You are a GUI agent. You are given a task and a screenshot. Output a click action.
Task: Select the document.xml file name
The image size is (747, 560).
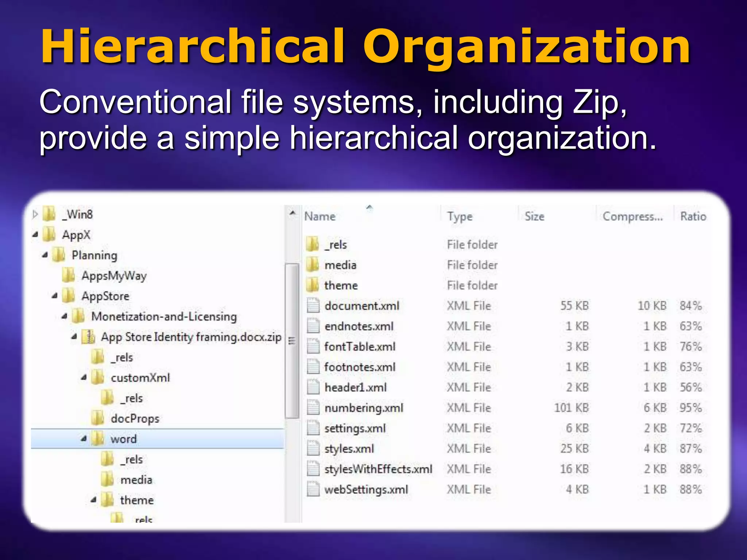tap(362, 306)
